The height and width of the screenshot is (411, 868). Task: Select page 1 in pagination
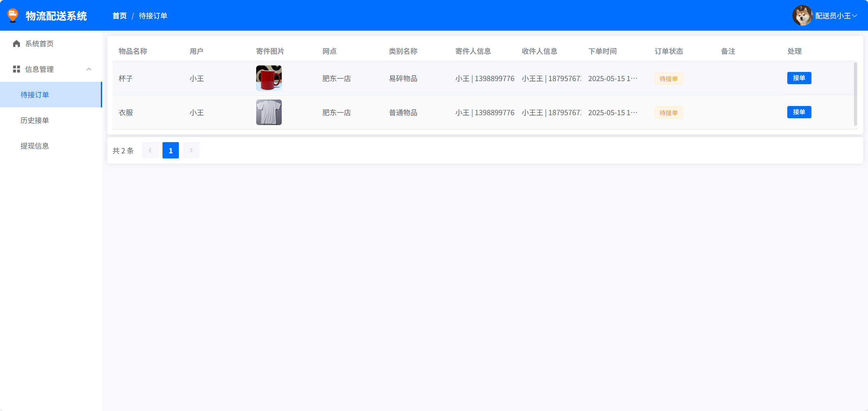(x=171, y=150)
